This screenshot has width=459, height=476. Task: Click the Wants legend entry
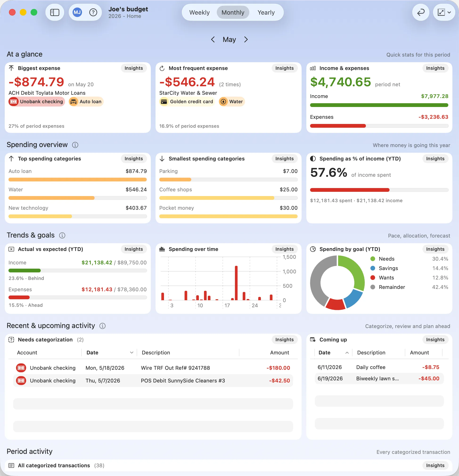(x=409, y=278)
